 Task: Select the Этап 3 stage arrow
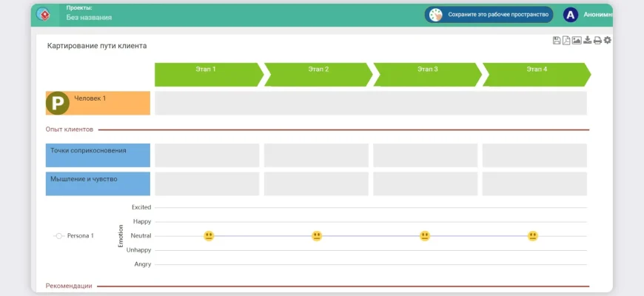coord(426,74)
